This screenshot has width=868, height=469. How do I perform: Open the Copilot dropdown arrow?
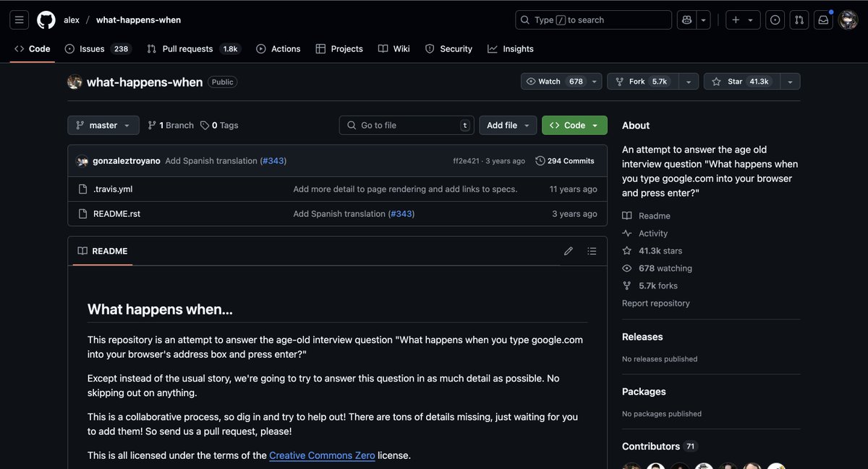(703, 20)
